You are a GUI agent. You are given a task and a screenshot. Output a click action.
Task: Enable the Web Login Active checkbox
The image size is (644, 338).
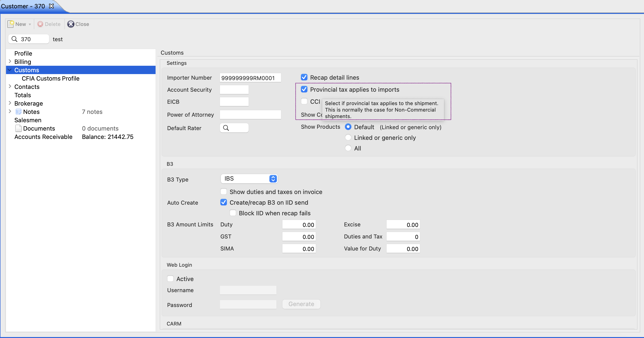[x=170, y=279]
